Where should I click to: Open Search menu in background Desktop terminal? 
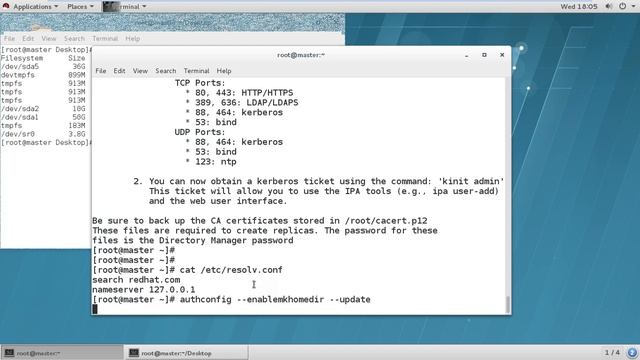tap(74, 38)
